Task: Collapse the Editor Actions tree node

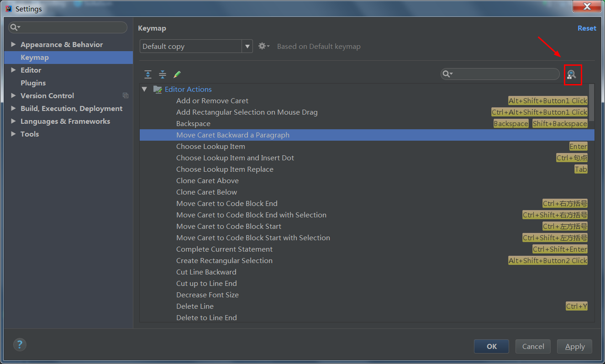Action: [x=145, y=90]
